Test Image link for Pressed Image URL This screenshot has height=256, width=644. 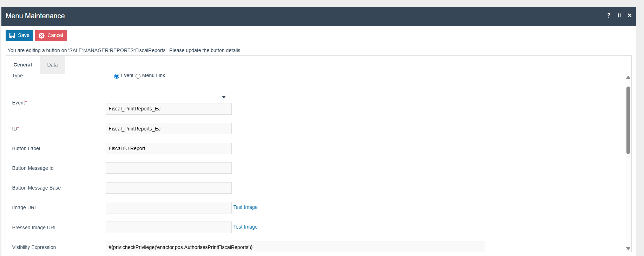(x=245, y=227)
